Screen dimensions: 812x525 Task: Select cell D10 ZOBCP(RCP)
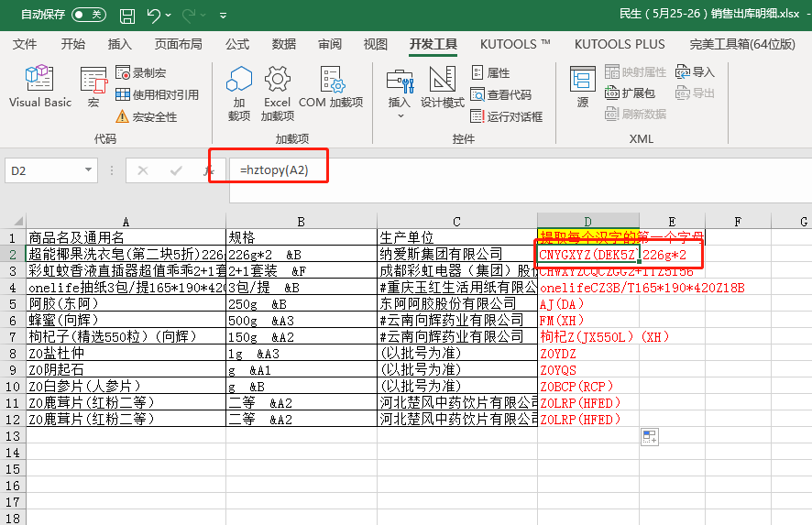pos(588,387)
